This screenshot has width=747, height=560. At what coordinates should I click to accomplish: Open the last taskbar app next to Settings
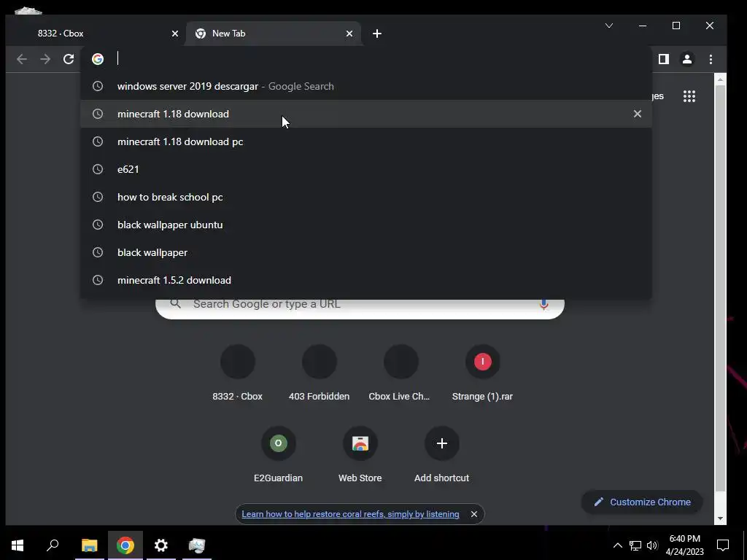pos(197,545)
